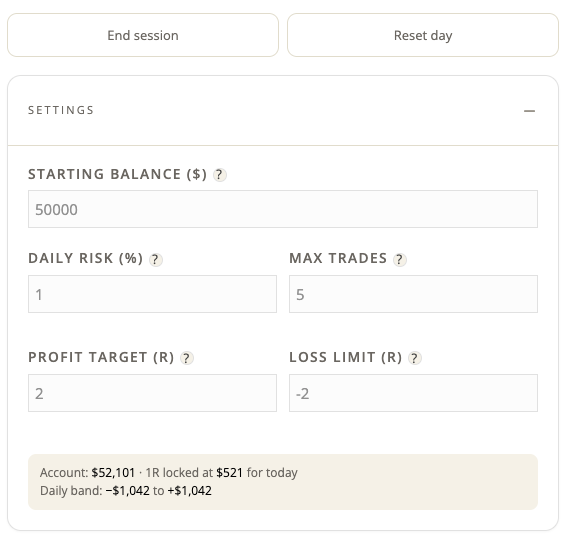570x538 pixels.
Task: Open the Starting Balance help tooltip icon
Action: tap(219, 175)
